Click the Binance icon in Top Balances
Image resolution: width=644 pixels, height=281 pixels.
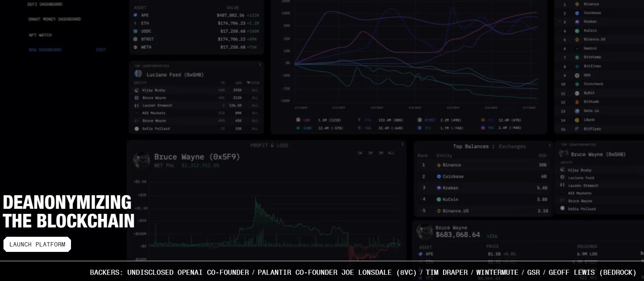click(x=439, y=165)
